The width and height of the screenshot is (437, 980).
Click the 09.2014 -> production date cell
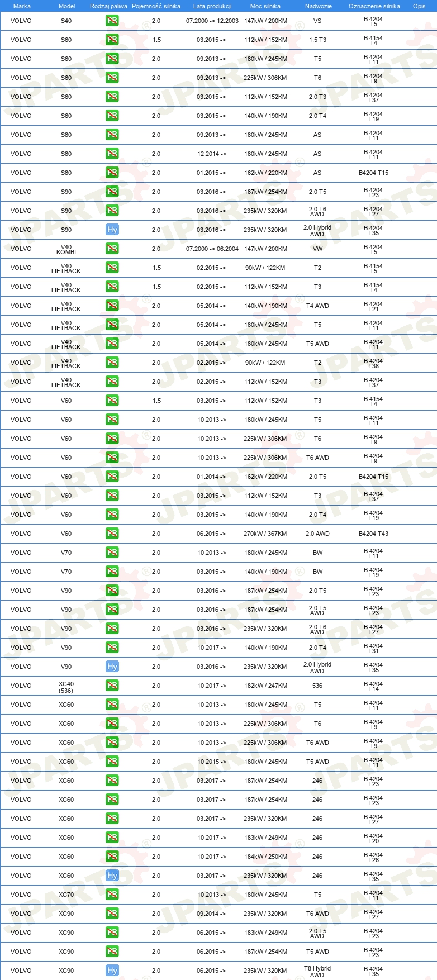click(x=211, y=914)
